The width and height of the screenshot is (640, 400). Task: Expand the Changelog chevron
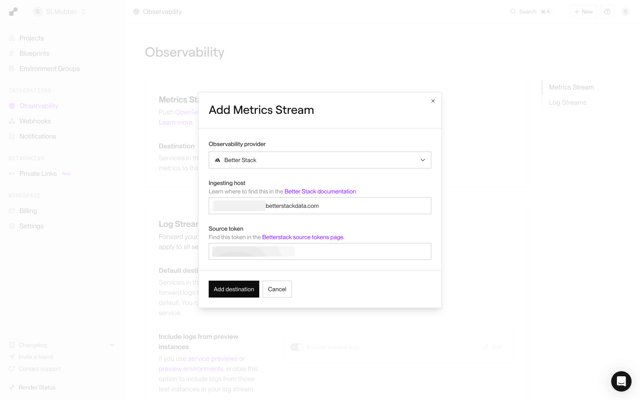[112, 345]
